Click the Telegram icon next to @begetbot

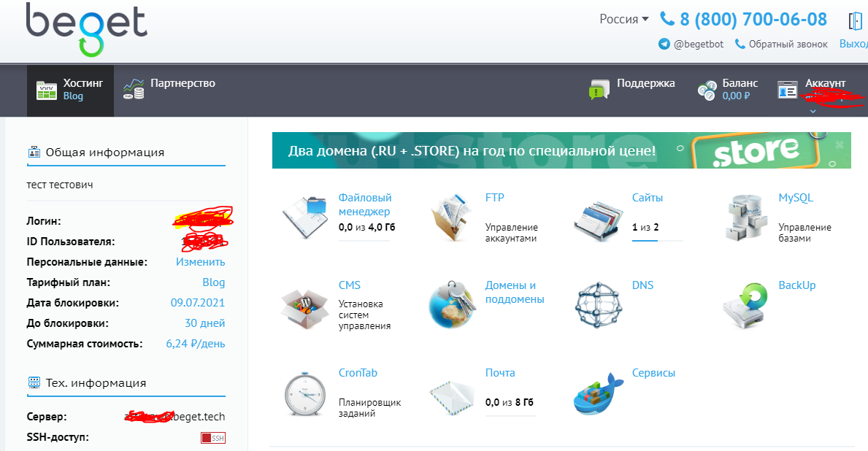pos(664,44)
